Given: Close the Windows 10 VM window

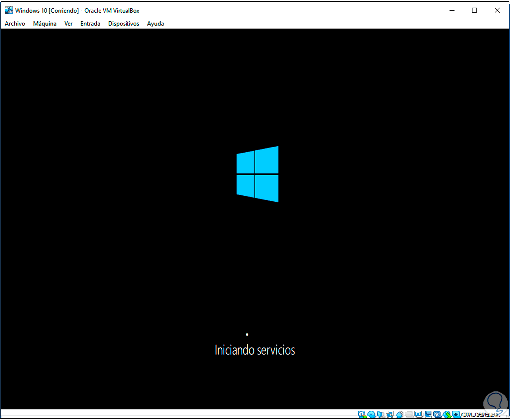Looking at the screenshot, I should point(497,11).
